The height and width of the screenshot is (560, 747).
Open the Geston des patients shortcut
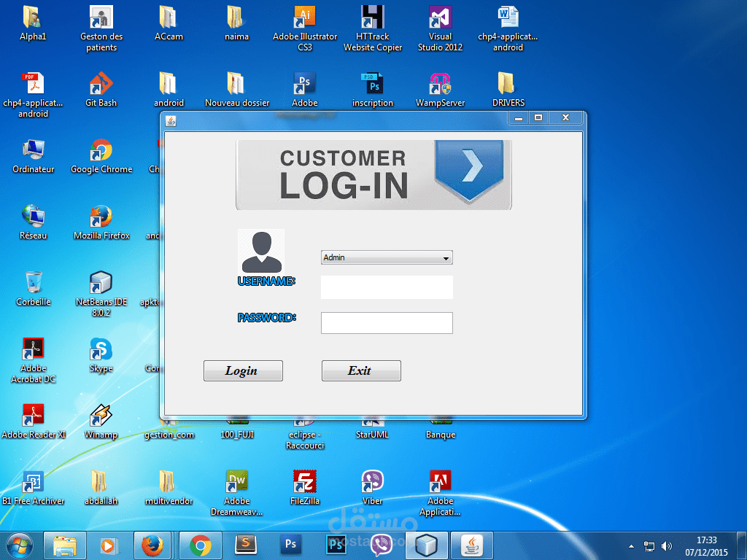pos(101,28)
